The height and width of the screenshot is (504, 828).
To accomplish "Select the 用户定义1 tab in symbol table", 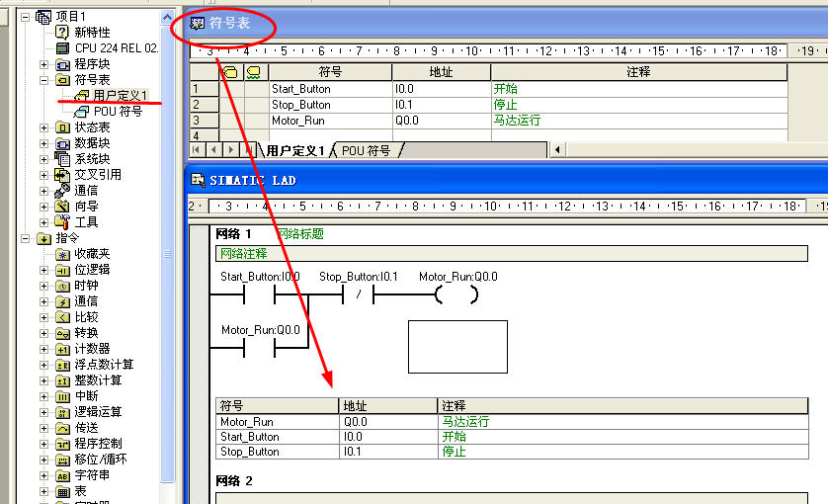I will coord(294,150).
